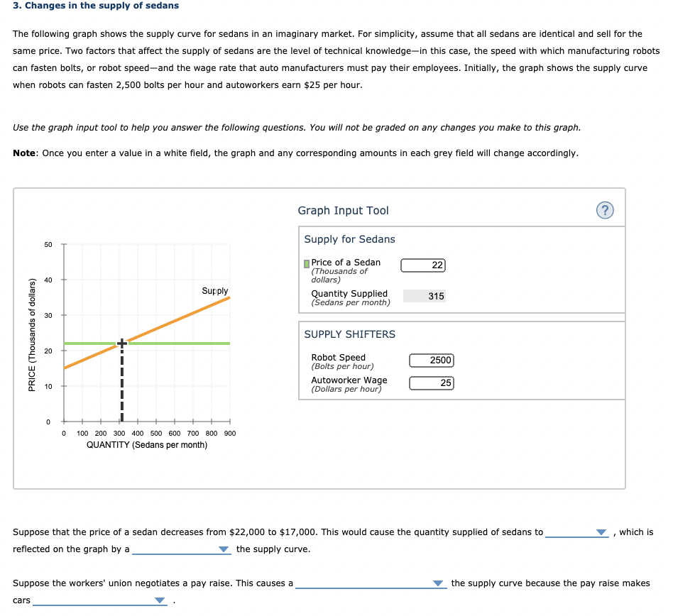This screenshot has height=616, width=673.
Task: Click the Graph Input Tool heading
Action: [x=343, y=211]
